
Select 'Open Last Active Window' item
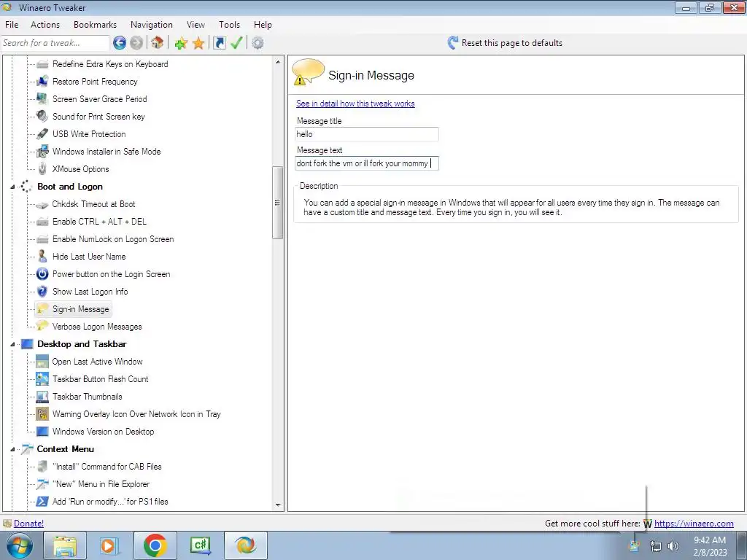(97, 362)
